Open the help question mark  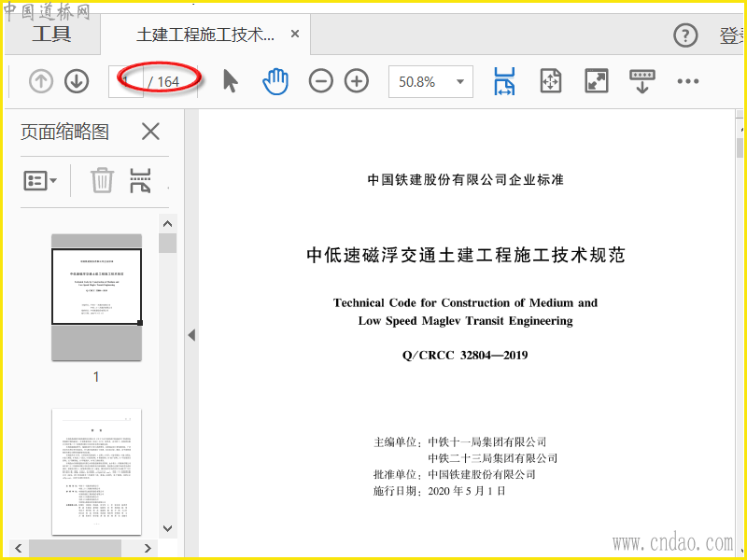click(x=685, y=35)
